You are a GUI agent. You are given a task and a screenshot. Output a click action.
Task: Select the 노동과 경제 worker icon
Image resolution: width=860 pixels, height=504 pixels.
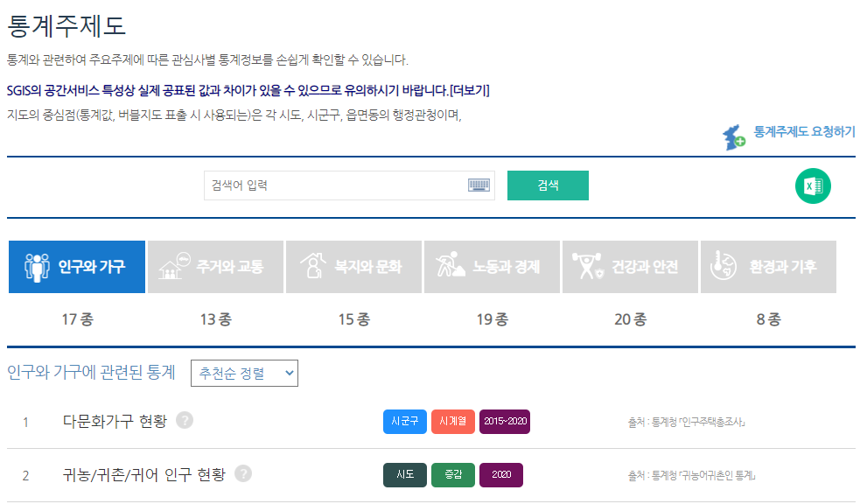coord(448,266)
